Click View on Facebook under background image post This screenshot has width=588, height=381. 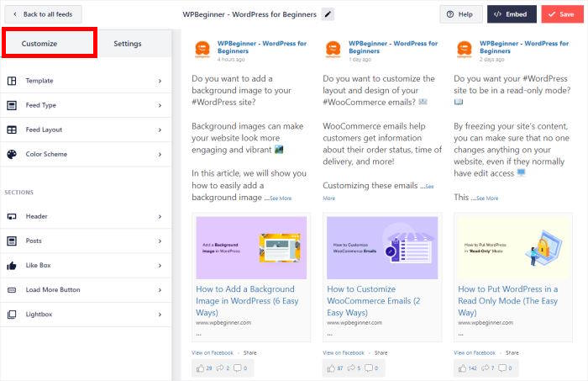coord(213,353)
